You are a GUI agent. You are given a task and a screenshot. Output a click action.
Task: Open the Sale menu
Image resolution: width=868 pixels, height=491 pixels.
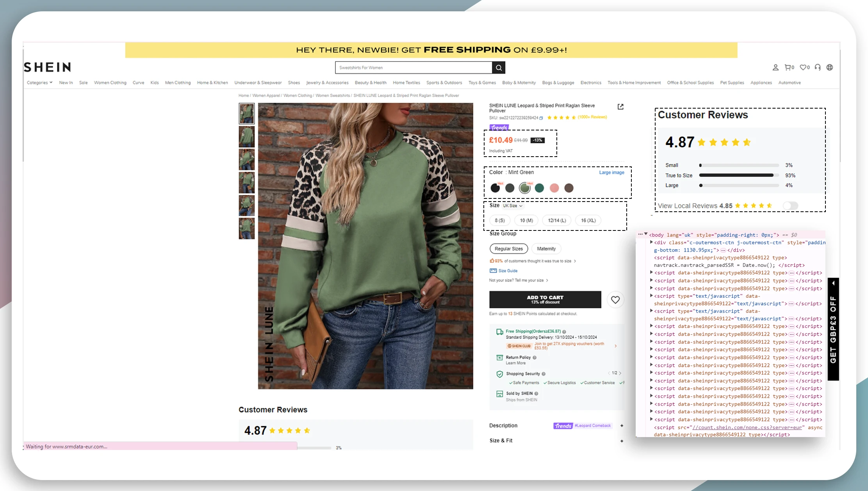[x=83, y=83]
